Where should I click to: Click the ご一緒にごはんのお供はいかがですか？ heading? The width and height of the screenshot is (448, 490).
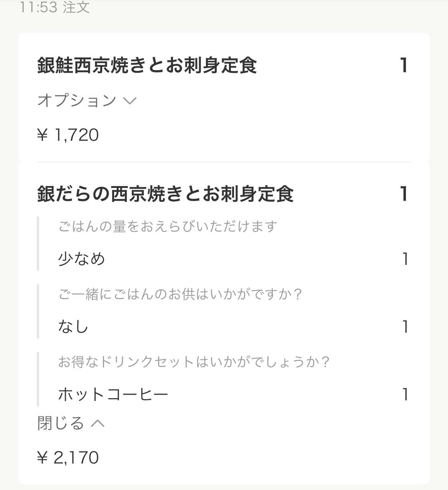pyautogui.click(x=180, y=294)
